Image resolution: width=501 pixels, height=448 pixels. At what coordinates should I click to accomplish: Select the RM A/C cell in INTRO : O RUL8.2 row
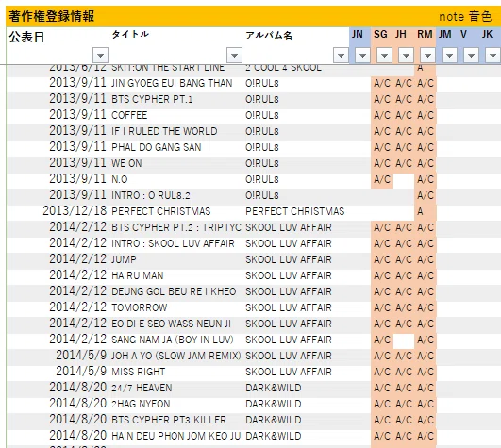(426, 195)
